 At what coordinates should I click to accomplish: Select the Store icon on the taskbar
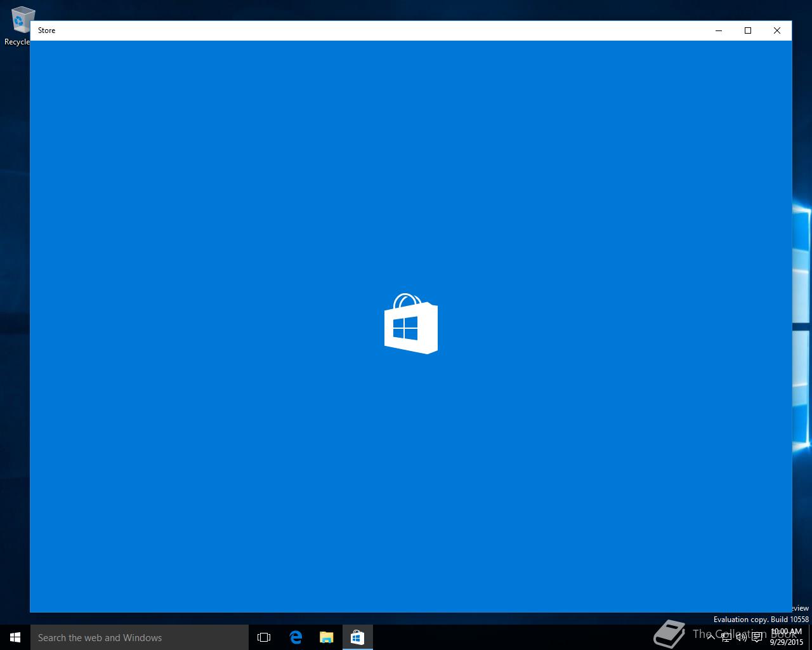(357, 637)
